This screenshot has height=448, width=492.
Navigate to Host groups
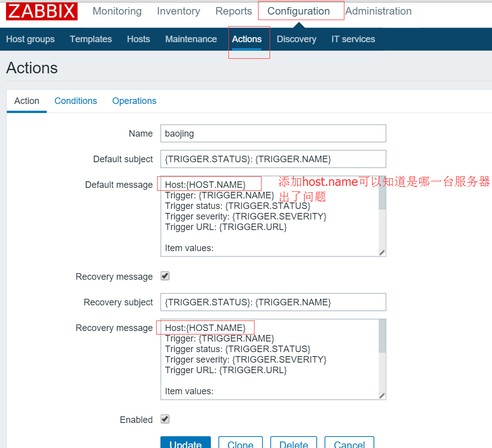tap(30, 39)
